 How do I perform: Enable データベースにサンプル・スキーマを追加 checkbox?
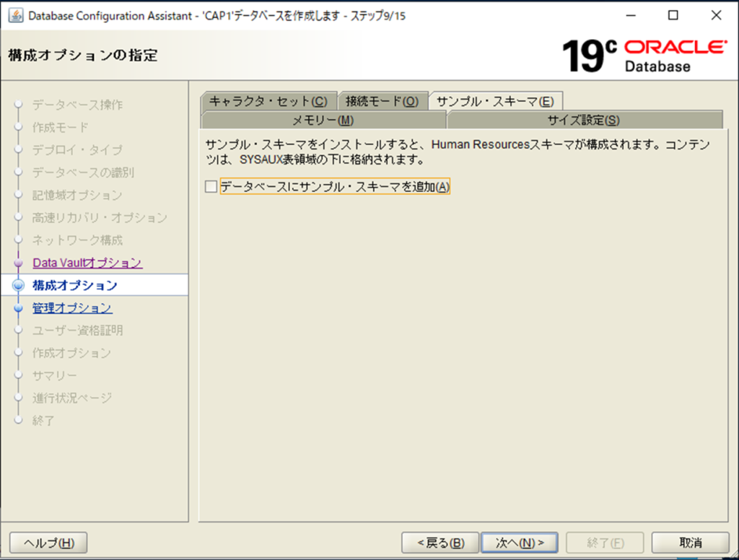211,187
